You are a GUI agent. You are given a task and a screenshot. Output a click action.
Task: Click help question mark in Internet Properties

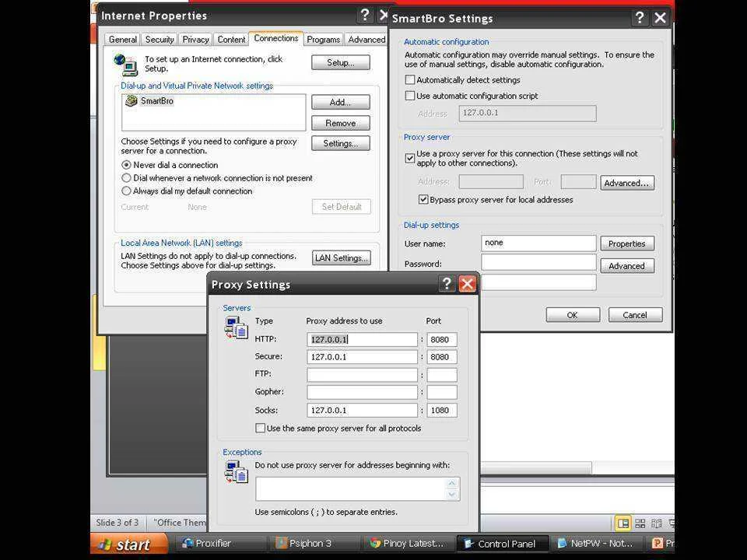tap(365, 16)
